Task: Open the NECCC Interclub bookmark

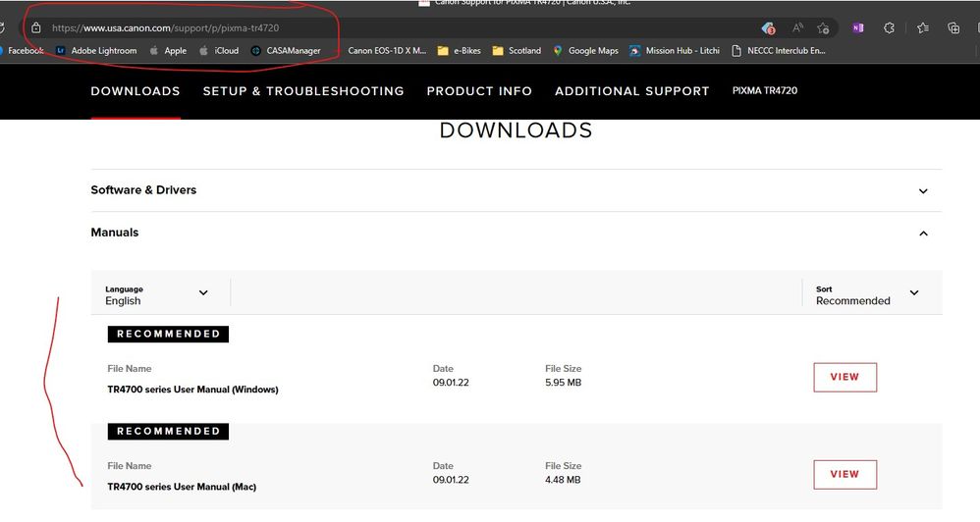Action: point(778,51)
